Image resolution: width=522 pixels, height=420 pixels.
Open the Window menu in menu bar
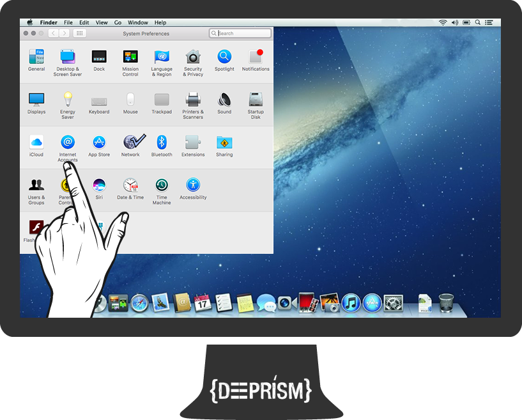coord(137,22)
